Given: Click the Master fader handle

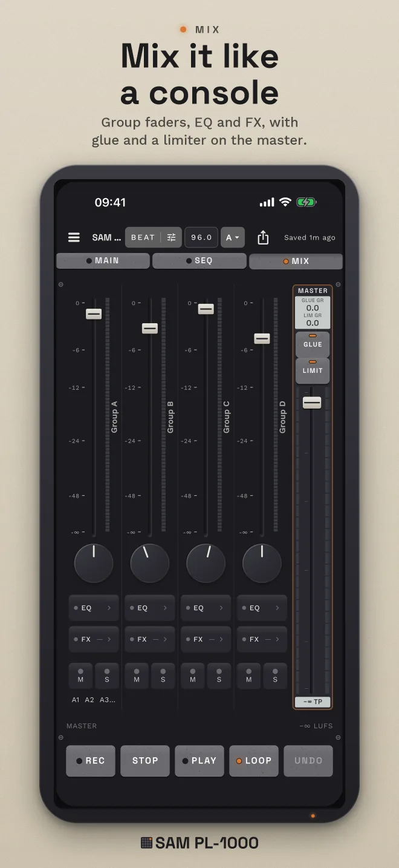Looking at the screenshot, I should click(x=312, y=403).
